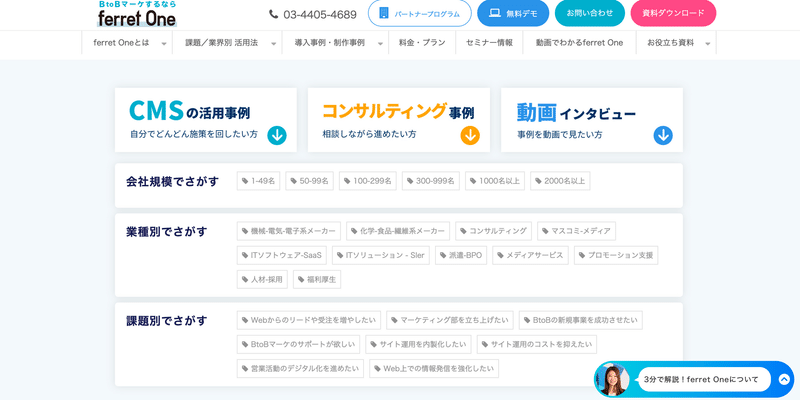Click the 03-4405-4689 phone number
800x400 pixels.
click(x=320, y=14)
